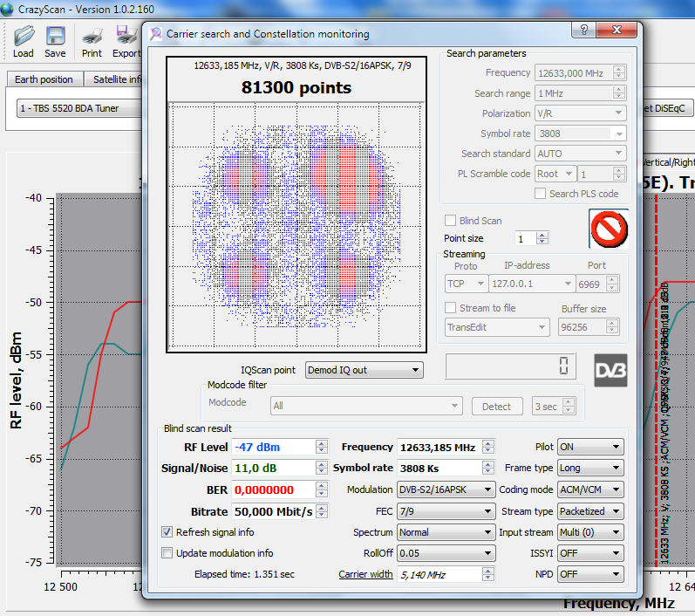Image resolution: width=695 pixels, height=616 pixels.
Task: Click the dialog's magnifier title icon
Action: point(155,34)
